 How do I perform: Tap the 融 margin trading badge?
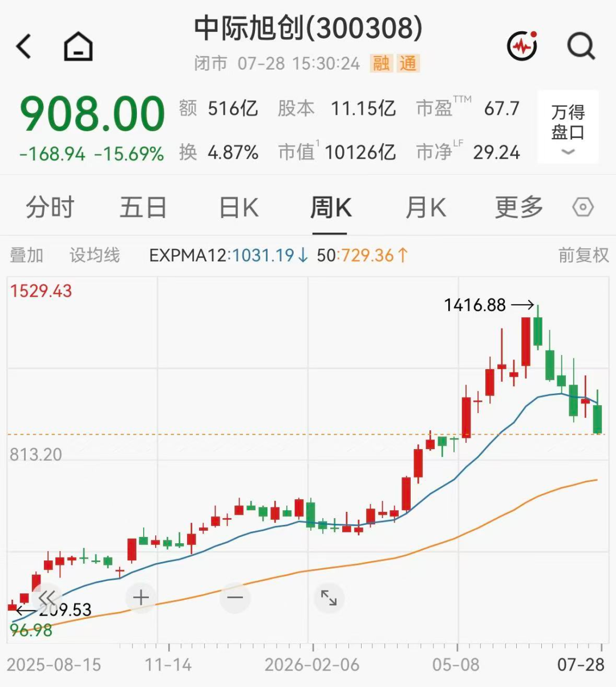(x=382, y=63)
